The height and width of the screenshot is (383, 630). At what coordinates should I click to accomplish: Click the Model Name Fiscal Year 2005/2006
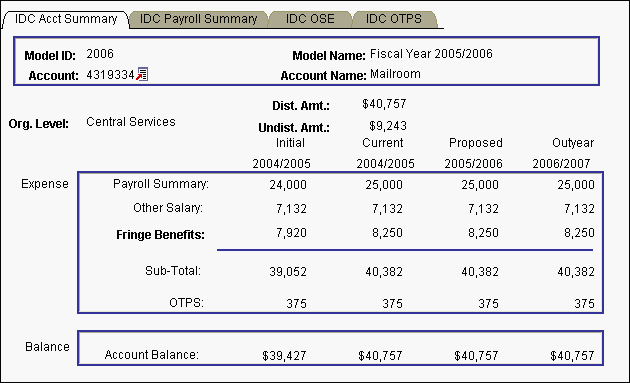(x=431, y=54)
